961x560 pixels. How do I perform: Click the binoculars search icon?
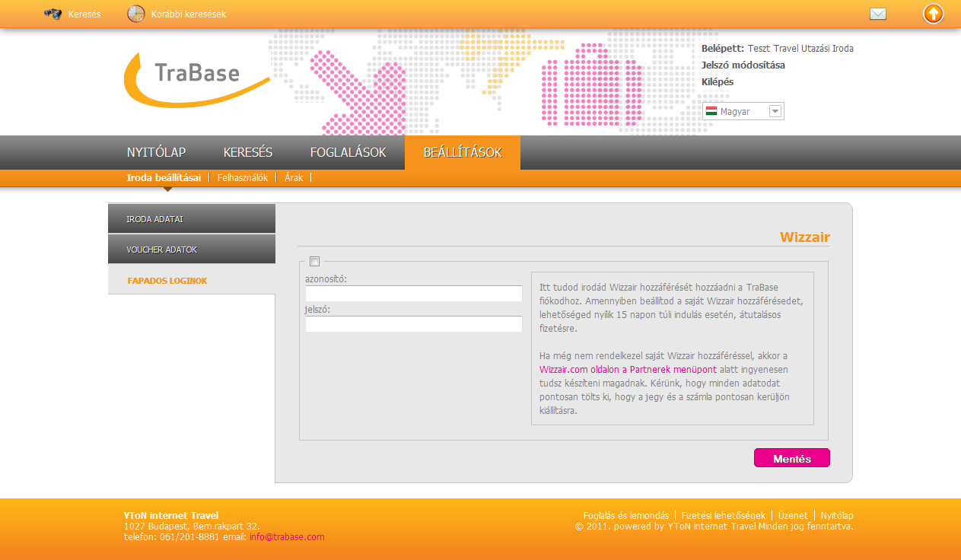53,14
